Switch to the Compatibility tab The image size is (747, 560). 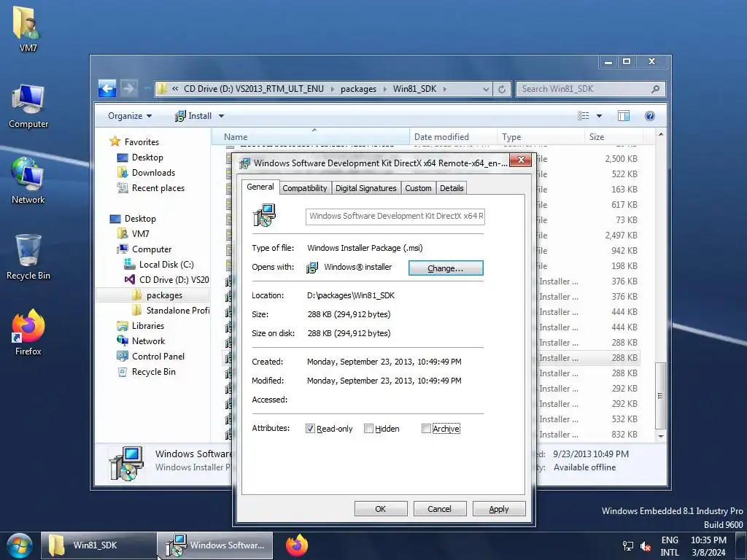tap(305, 188)
